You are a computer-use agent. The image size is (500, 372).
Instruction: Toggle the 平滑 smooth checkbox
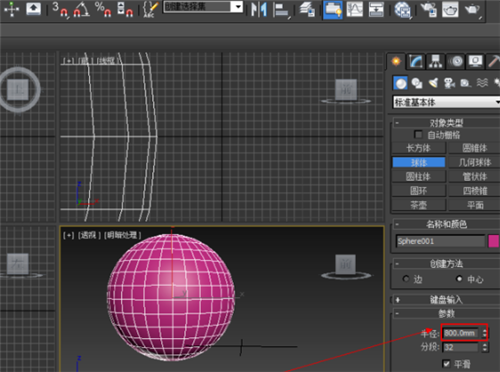[x=446, y=363]
